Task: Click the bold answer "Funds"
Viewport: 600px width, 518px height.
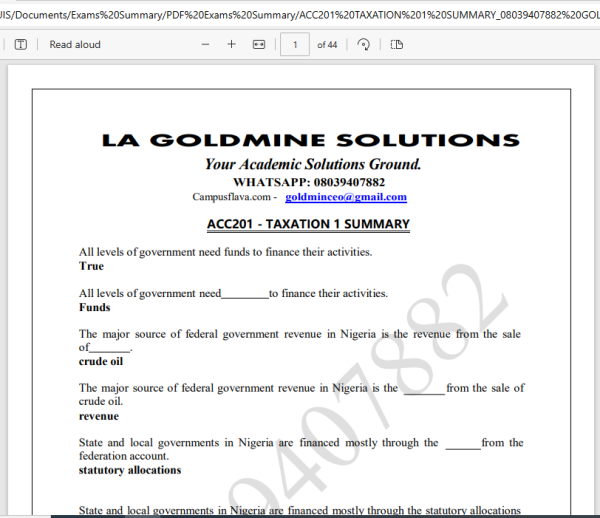Action: (95, 307)
